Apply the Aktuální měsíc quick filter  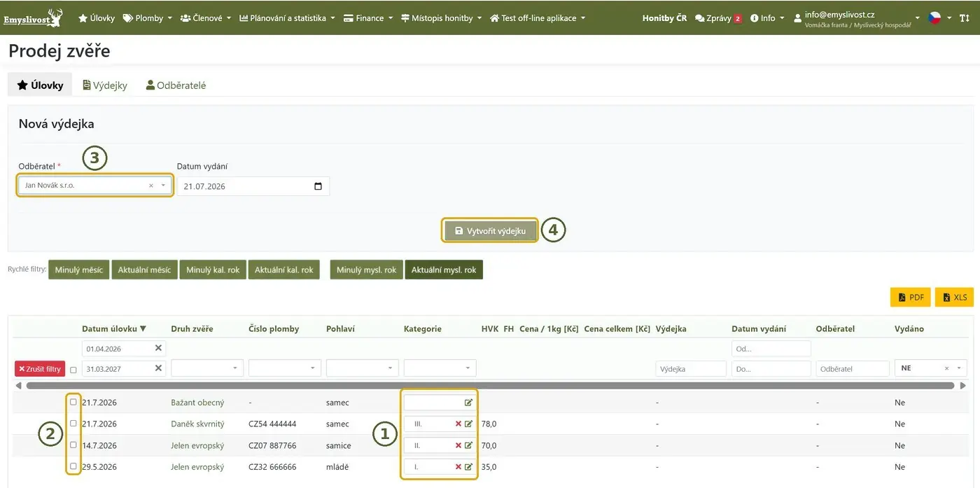click(x=144, y=270)
